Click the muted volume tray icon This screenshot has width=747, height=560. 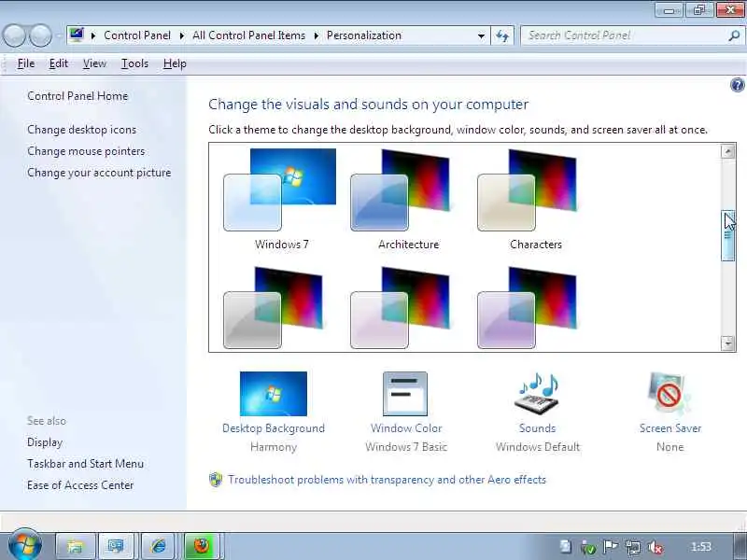pyautogui.click(x=655, y=548)
